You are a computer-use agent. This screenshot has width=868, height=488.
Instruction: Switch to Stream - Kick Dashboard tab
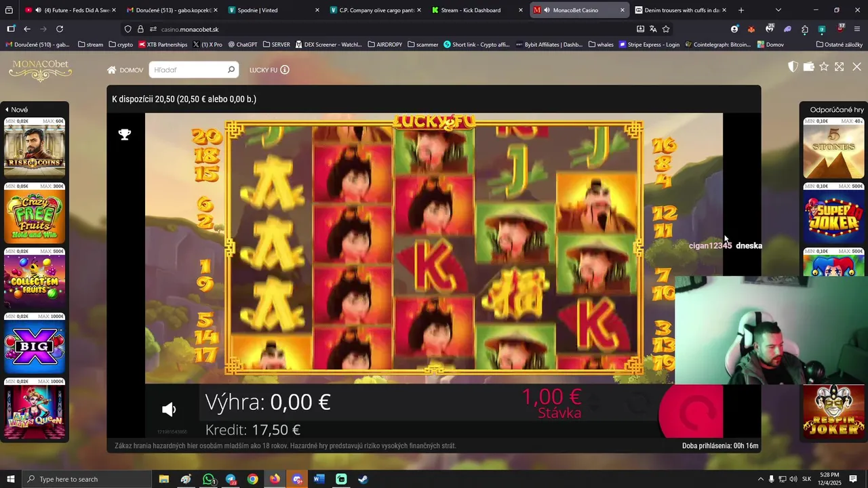click(476, 10)
